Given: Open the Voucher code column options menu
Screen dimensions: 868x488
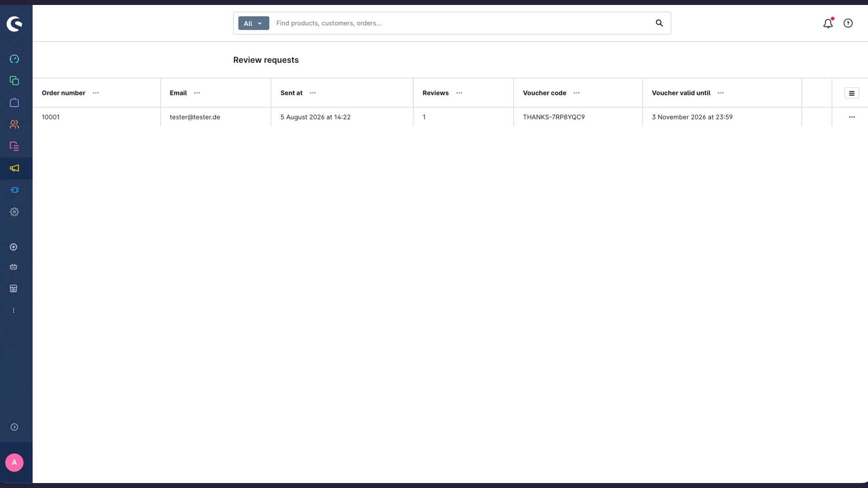Looking at the screenshot, I should tap(576, 93).
